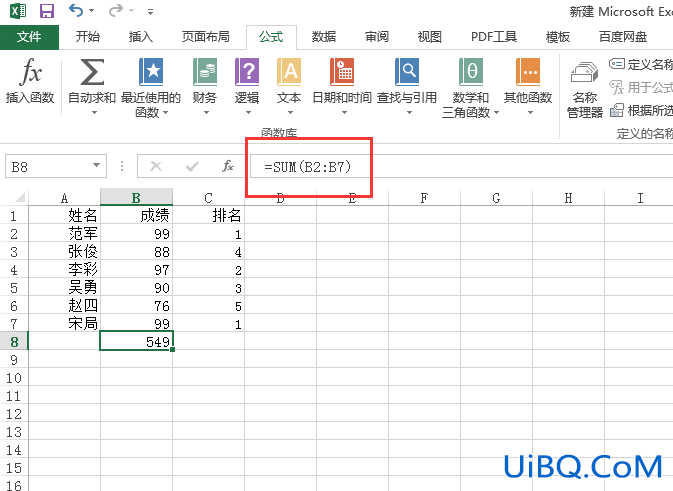Viewport: 673px width, 491px height.
Task: Open the Logical (逻辑) functions icon
Action: 247,72
